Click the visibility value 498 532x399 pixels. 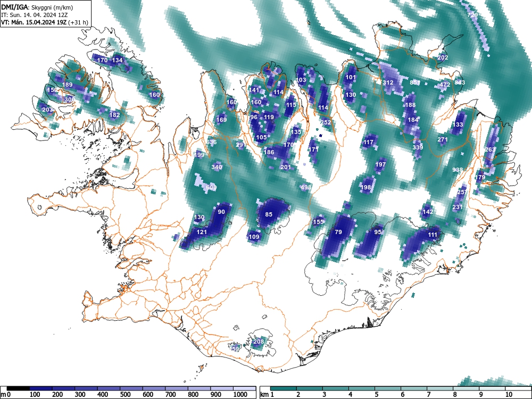click(x=306, y=187)
